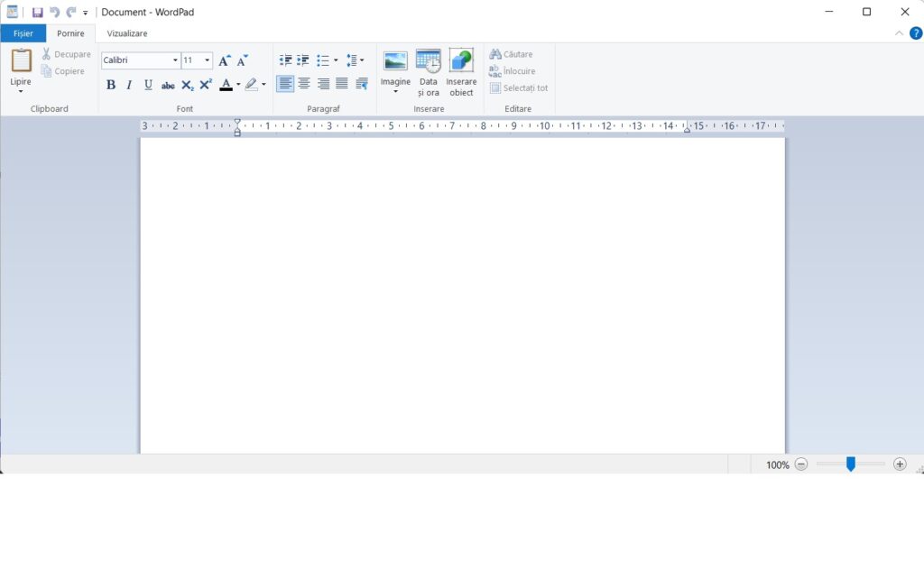Insert a picture with Imagine icon
Screen dimensions: 924x579
coord(395,61)
